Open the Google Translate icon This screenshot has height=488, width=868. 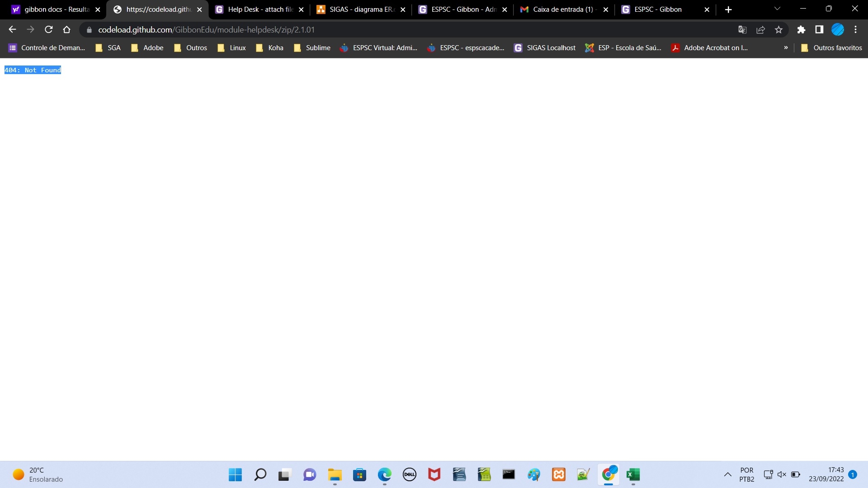742,30
